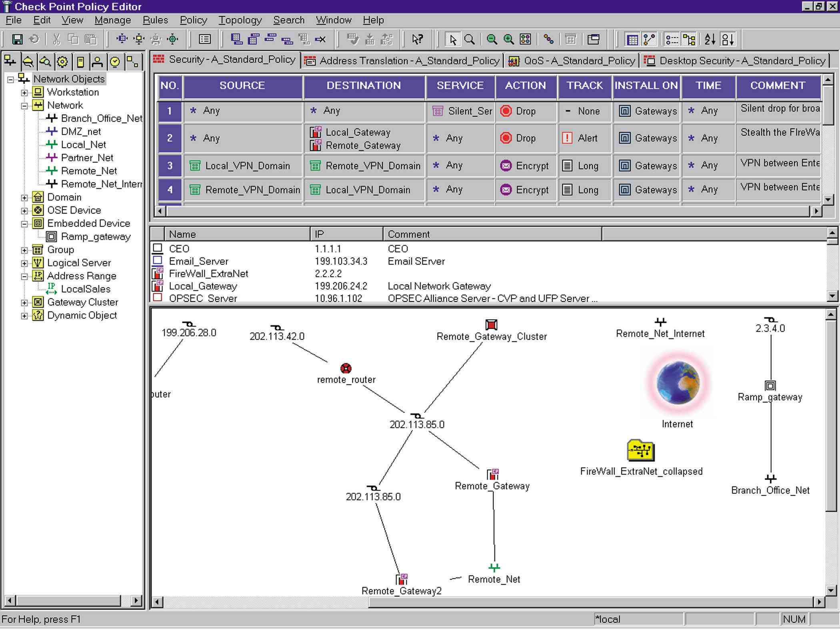
Task: Click the install policy down-arrow icon
Action: (370, 39)
